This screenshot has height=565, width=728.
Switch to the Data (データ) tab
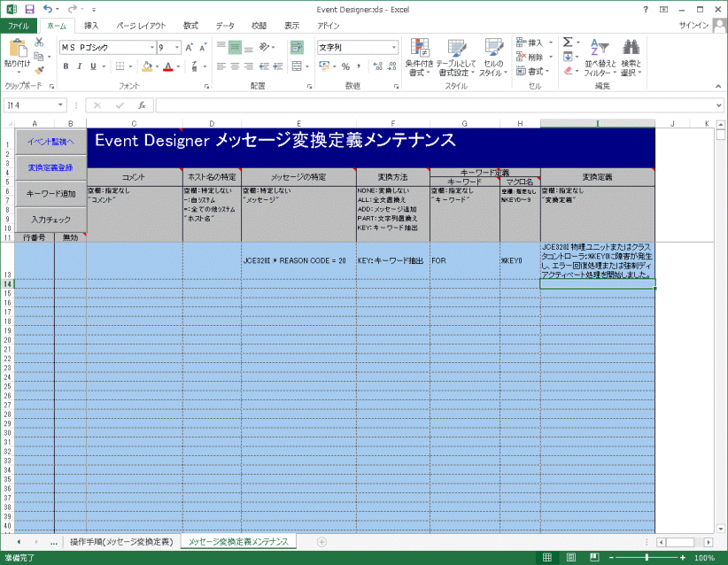225,26
